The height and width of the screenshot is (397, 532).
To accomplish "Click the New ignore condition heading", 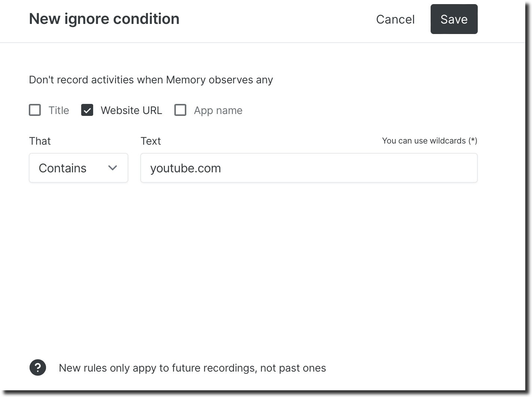I will click(x=104, y=19).
